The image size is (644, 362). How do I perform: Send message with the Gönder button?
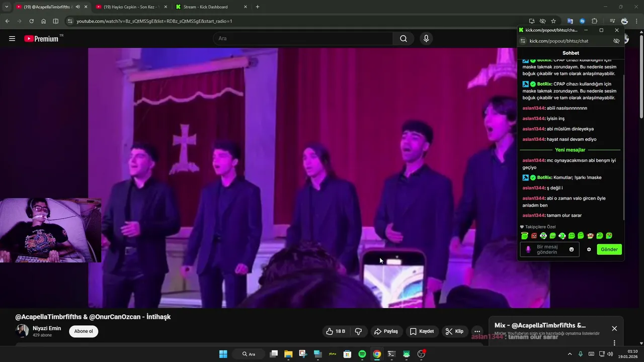tap(609, 249)
